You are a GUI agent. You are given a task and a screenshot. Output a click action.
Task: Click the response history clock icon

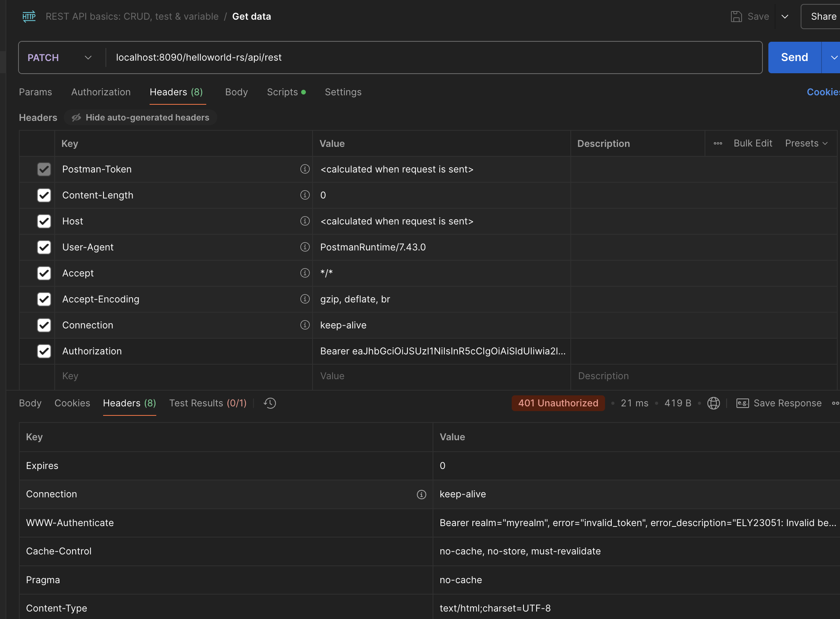pos(270,403)
